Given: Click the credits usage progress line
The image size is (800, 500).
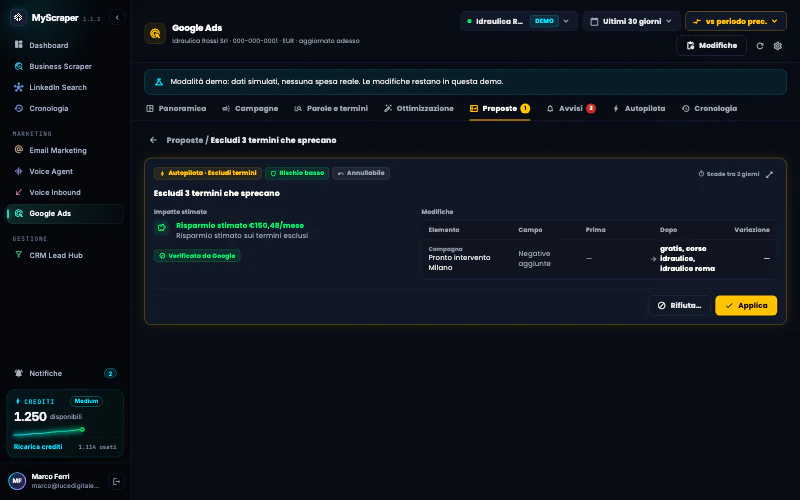Looking at the screenshot, I should click(x=48, y=432).
